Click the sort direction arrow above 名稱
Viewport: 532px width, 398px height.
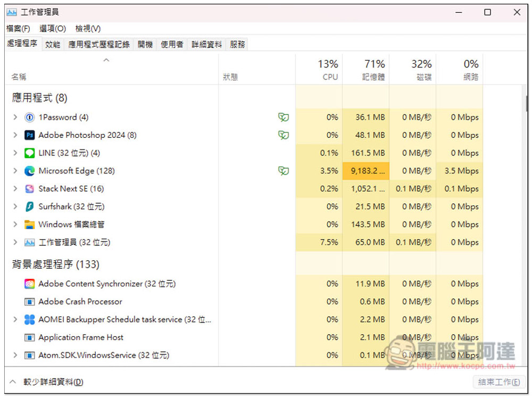click(106, 60)
